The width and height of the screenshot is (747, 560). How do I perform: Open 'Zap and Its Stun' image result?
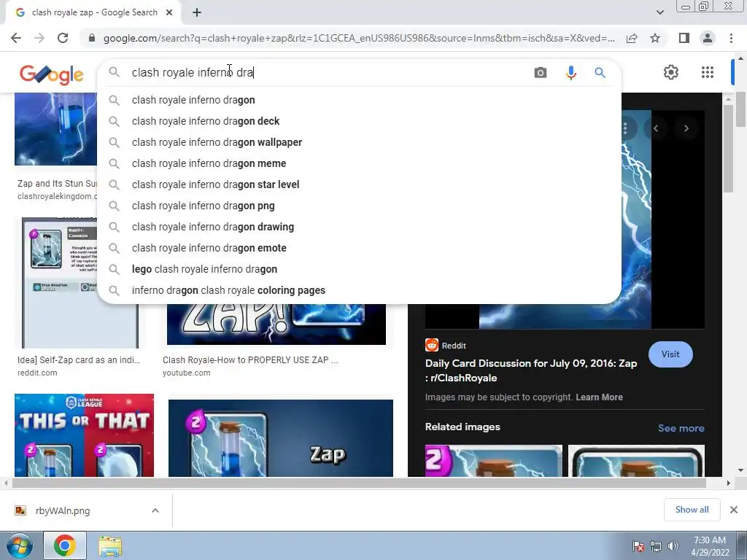click(55, 129)
